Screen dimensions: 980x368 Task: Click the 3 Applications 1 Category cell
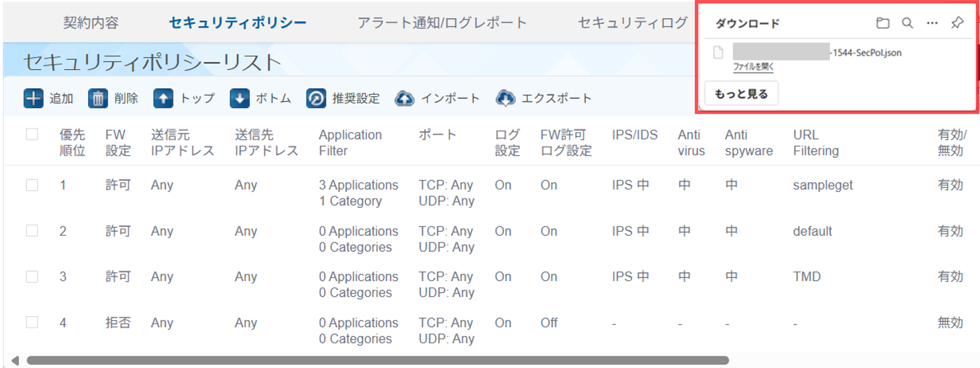[358, 193]
